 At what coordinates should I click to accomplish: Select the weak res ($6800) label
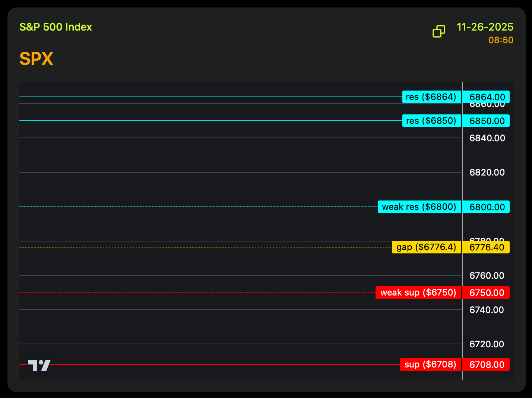tap(419, 207)
